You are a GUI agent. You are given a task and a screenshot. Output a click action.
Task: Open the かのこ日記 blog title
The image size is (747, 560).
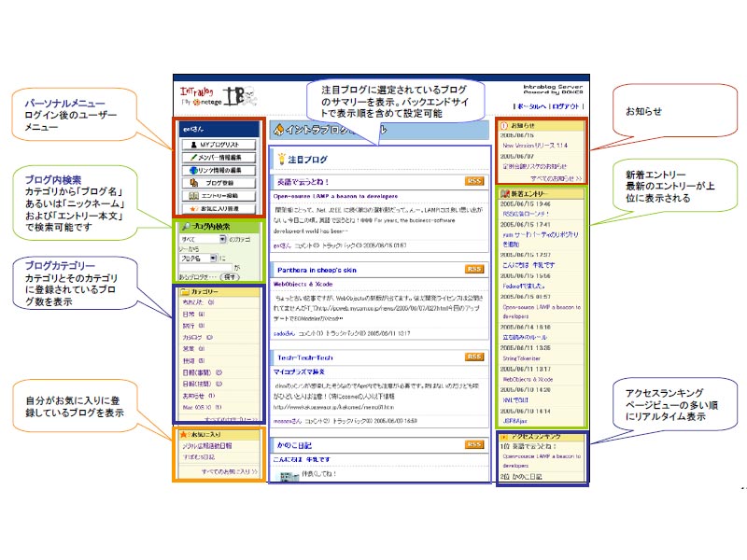(x=294, y=445)
